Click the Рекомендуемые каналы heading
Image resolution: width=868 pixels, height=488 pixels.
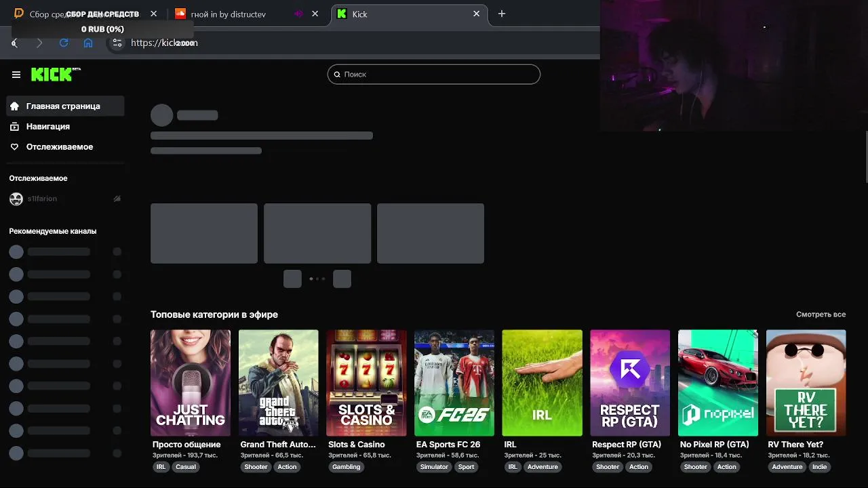(x=53, y=231)
